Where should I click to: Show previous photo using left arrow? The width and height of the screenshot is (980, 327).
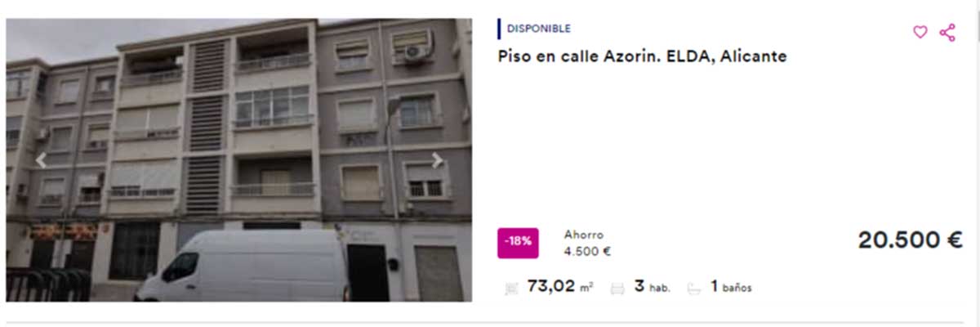[41, 160]
